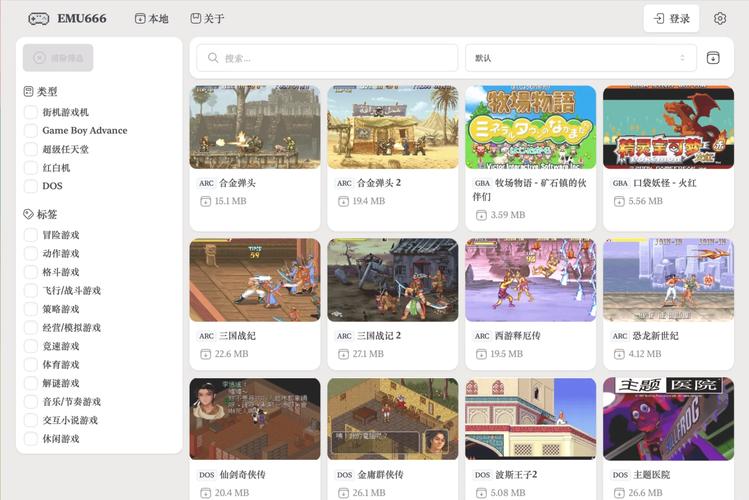Open the settings gear icon
Screen dimensions: 749x500
click(720, 19)
